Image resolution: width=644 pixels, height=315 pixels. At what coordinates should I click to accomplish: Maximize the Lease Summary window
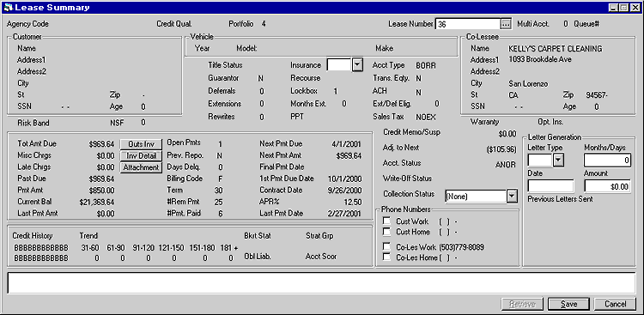pos(623,8)
